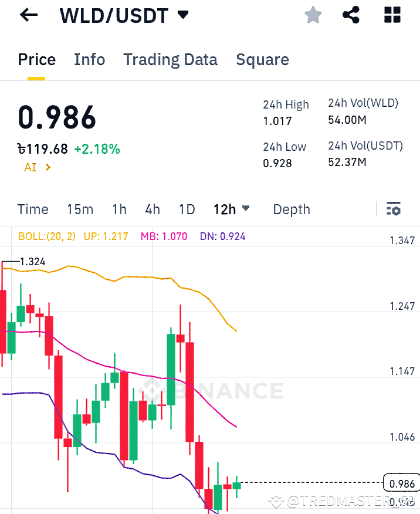
Task: Open the share options icon
Action: [351, 15]
